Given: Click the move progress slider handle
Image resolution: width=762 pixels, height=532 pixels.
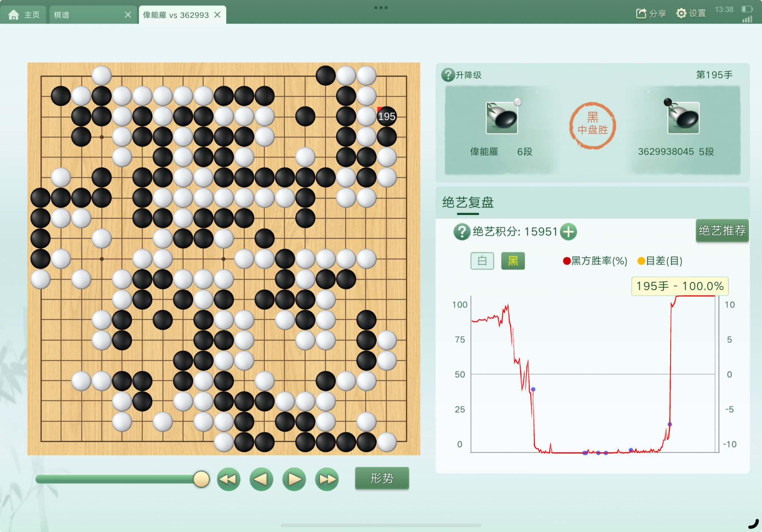Looking at the screenshot, I should tap(201, 479).
